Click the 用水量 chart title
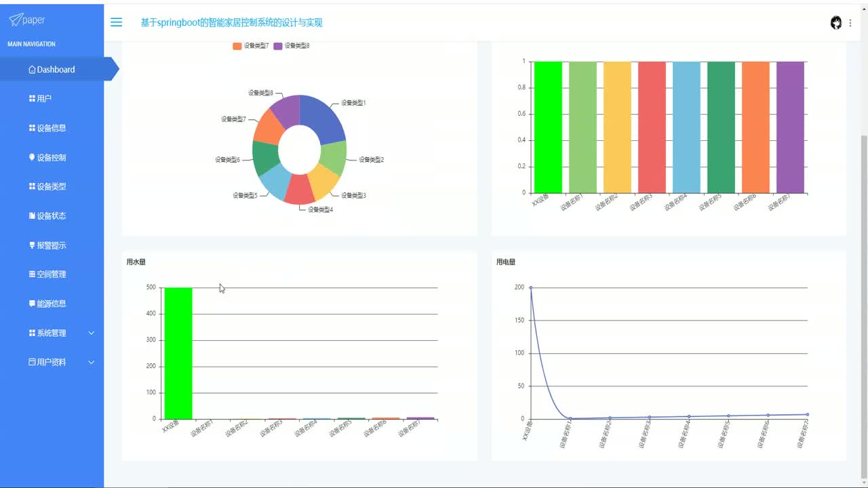 point(136,262)
